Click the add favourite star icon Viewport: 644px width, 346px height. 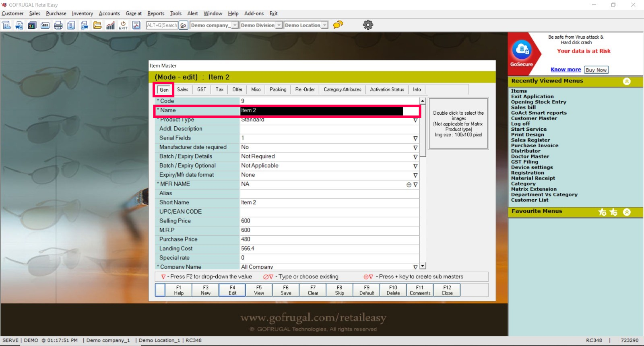click(x=602, y=212)
